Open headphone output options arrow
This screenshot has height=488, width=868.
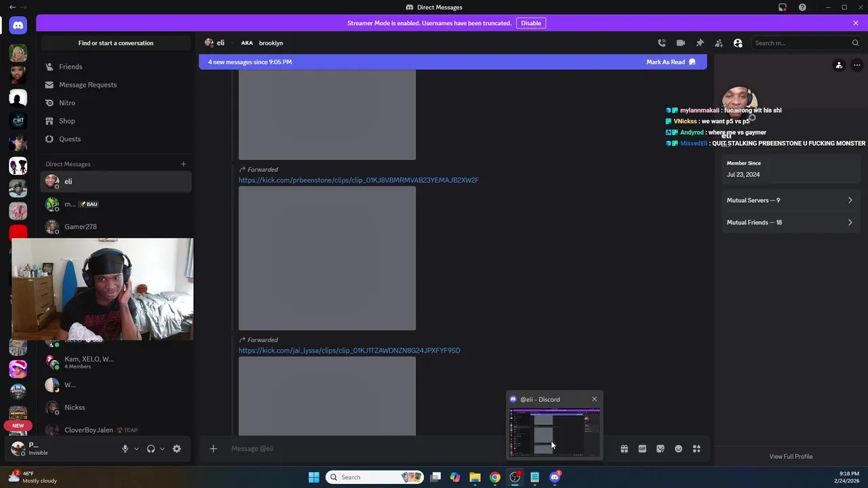tap(162, 449)
